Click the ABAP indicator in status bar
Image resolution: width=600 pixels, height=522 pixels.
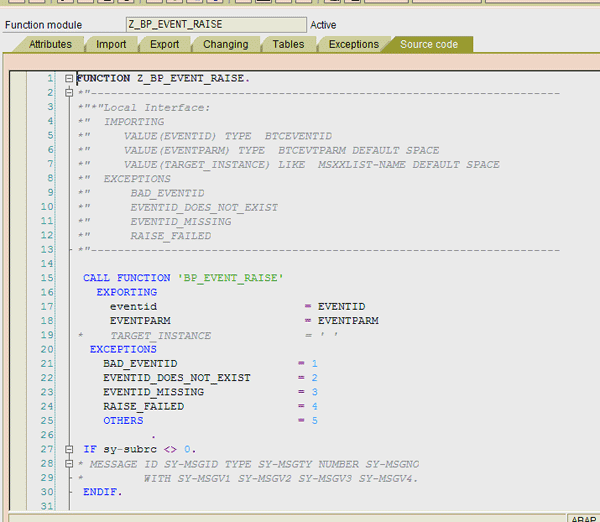[x=582, y=518]
